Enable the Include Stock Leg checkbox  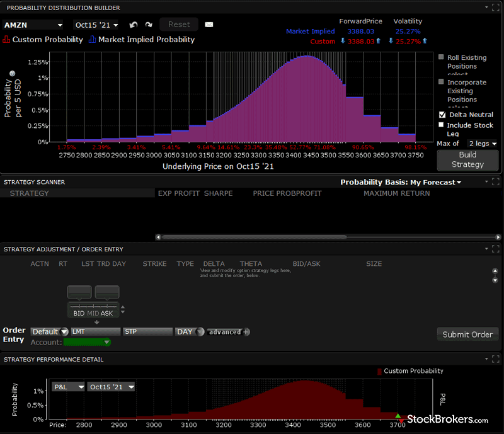442,125
